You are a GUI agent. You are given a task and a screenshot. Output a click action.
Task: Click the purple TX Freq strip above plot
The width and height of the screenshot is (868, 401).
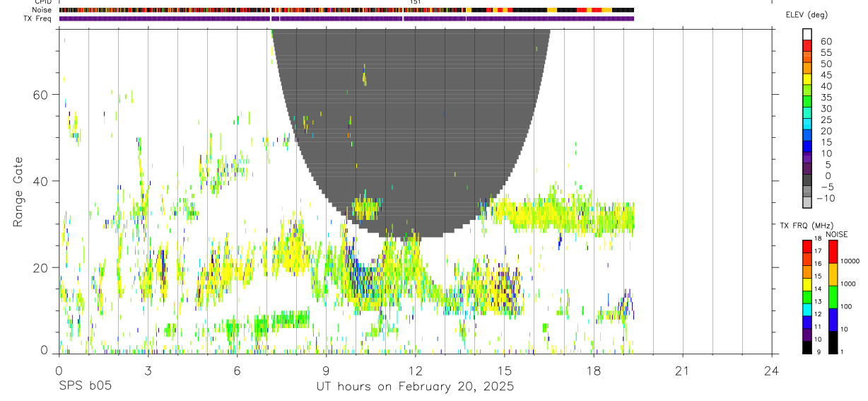coord(346,18)
